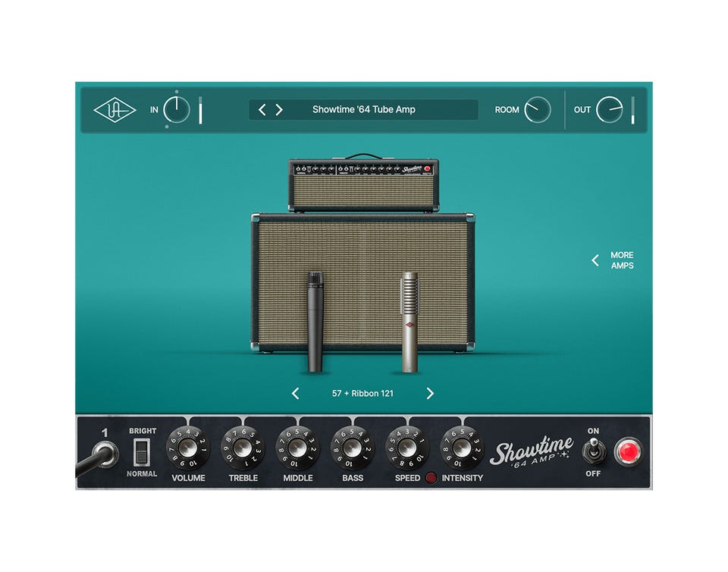Viewport: 728px width, 572px height.
Task: Click the tremolo INTENSITY knob
Action: (x=462, y=448)
